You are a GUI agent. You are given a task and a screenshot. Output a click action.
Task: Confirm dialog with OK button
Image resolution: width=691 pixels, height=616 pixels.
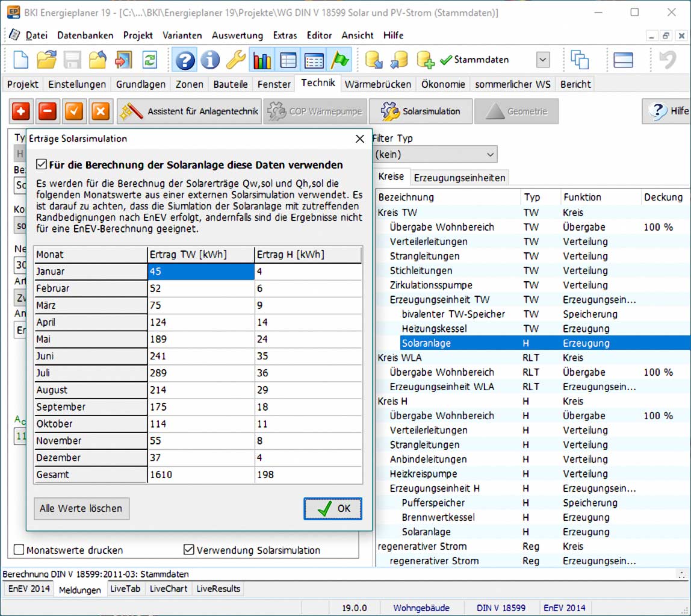point(333,508)
